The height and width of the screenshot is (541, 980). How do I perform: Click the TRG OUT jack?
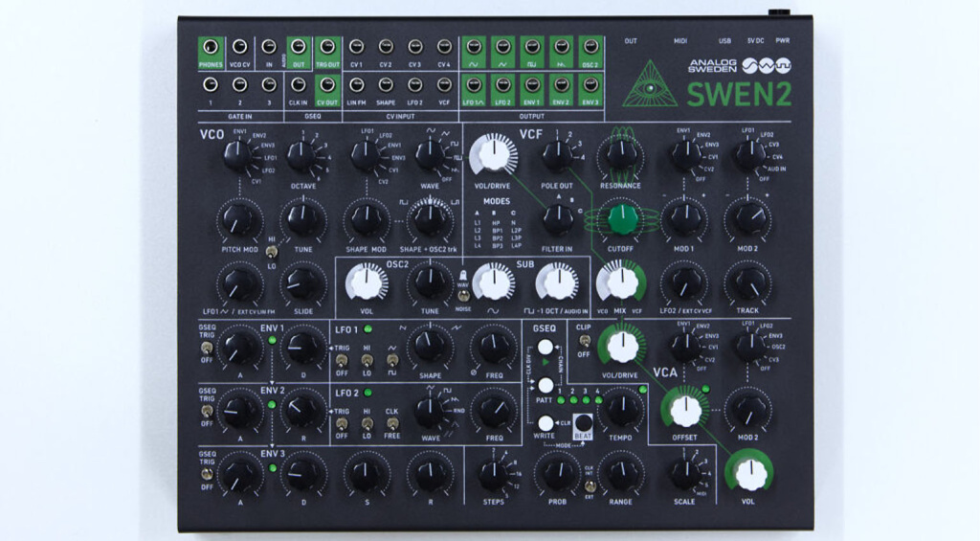coord(327,47)
